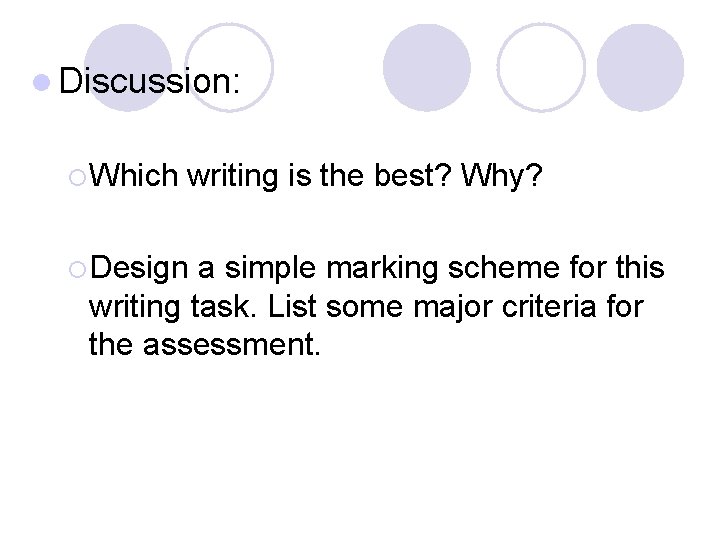
Task: Click the rightmost filled lavender circle
Action: coord(640,67)
